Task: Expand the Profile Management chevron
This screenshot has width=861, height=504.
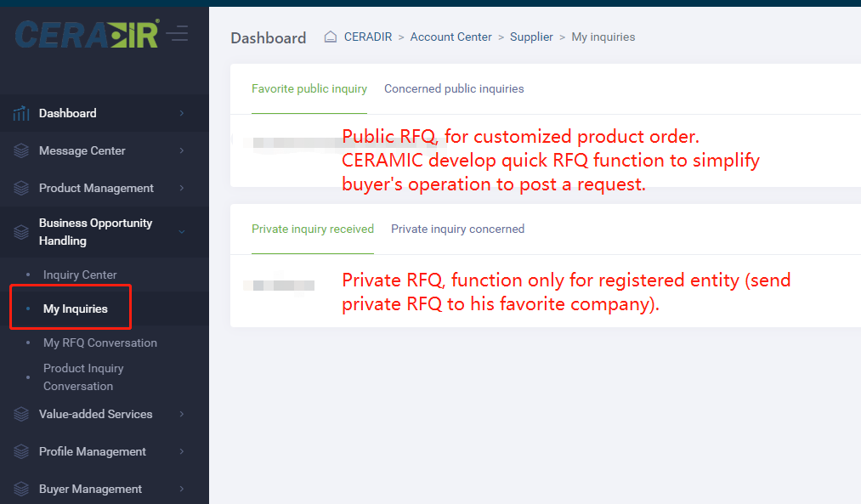Action: coord(182,451)
